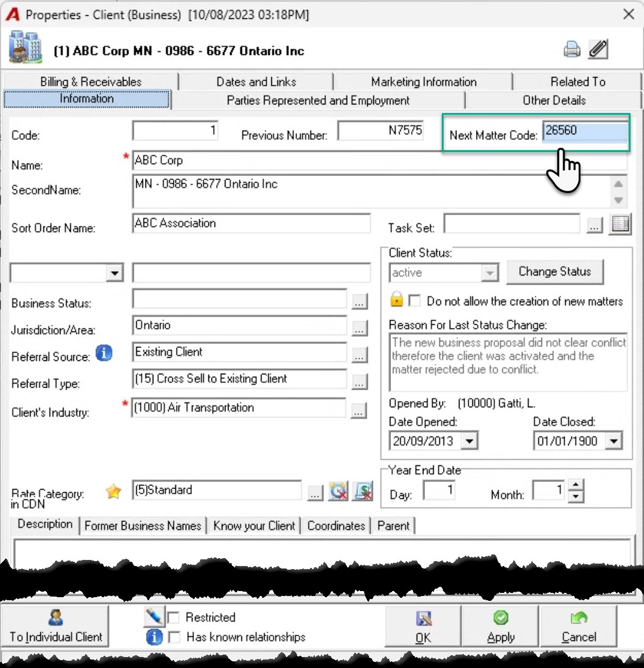Enable Do not allow creation of new matters
Screen dimensions: 644x668
pos(414,301)
